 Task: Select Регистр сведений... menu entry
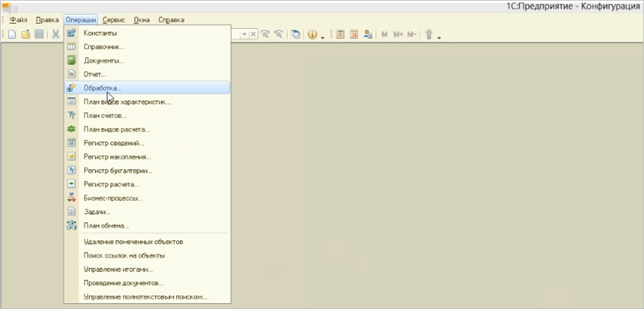[147, 143]
